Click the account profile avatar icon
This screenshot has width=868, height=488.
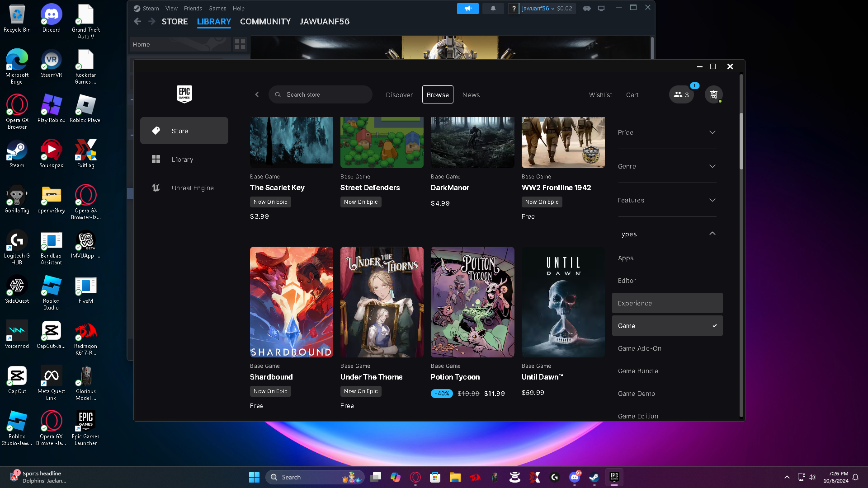click(713, 95)
